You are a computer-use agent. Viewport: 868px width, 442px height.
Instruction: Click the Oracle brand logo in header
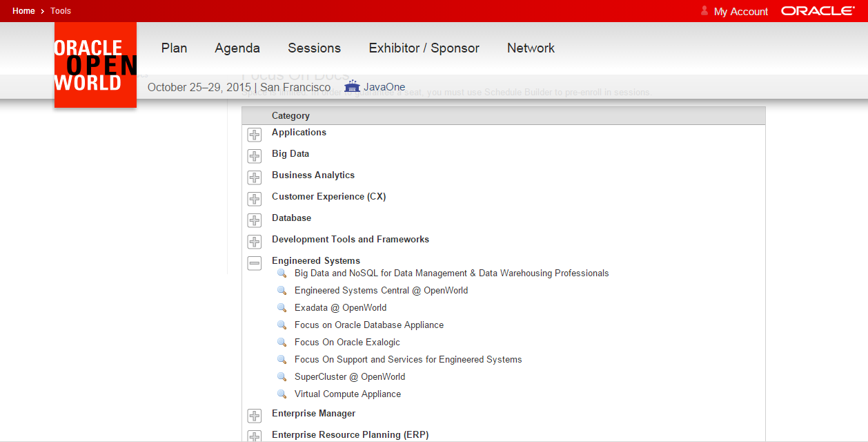click(818, 11)
